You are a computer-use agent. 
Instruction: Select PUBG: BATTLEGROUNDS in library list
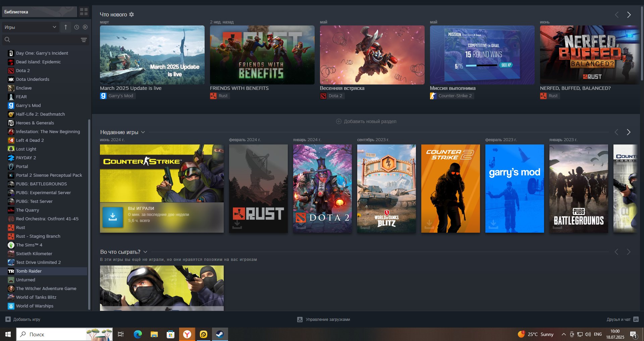point(44,184)
